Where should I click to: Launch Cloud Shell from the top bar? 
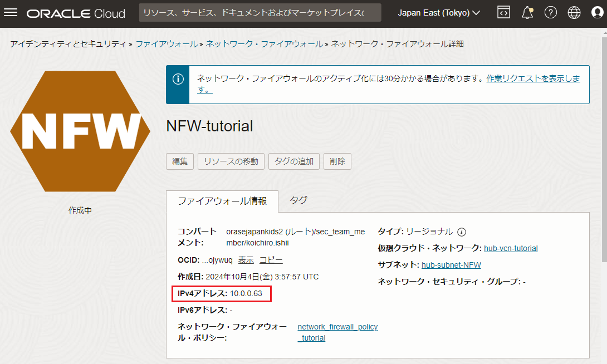(x=503, y=12)
